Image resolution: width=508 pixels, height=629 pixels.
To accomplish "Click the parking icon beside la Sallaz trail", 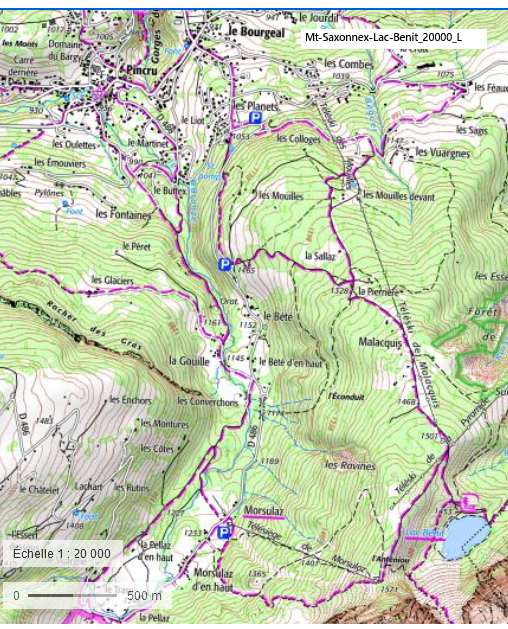I will tap(225, 264).
